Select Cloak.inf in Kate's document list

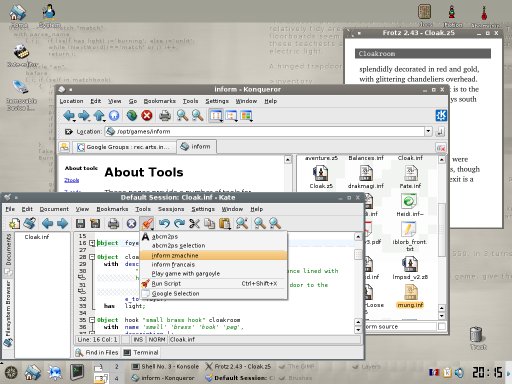coord(37,237)
